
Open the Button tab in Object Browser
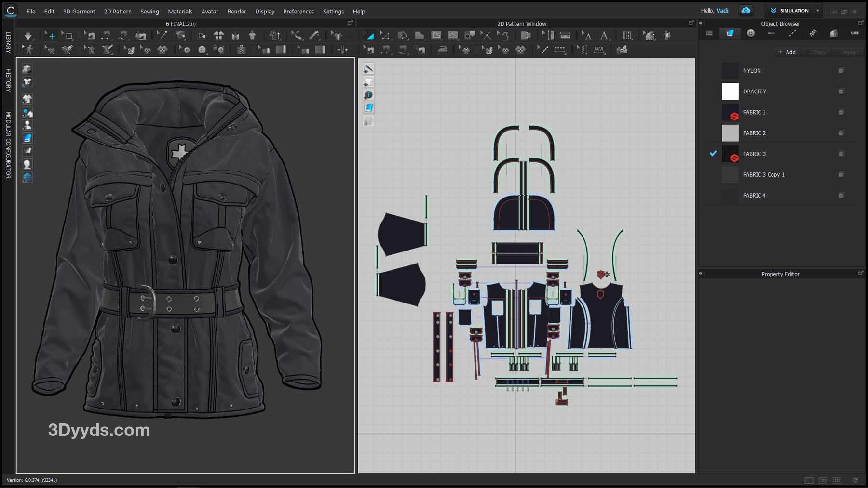pyautogui.click(x=751, y=33)
